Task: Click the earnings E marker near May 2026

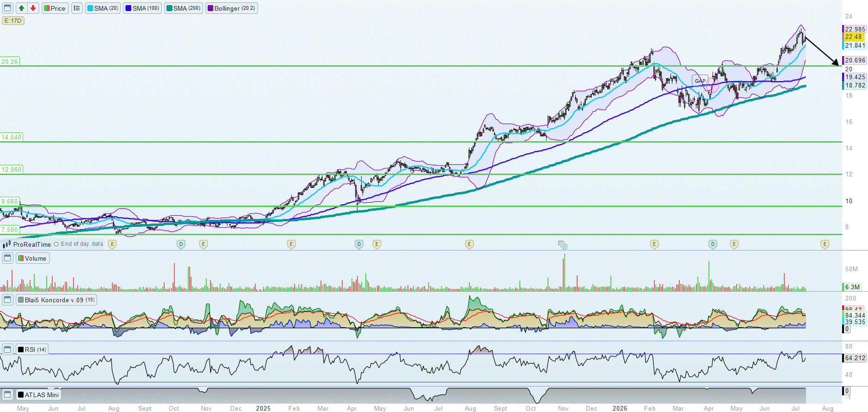Action: tap(734, 244)
